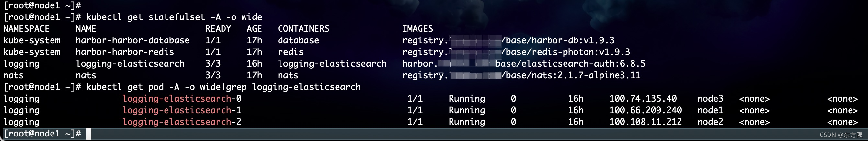Click node3 in the pod list
This screenshot has width=868, height=141.
[x=710, y=99]
